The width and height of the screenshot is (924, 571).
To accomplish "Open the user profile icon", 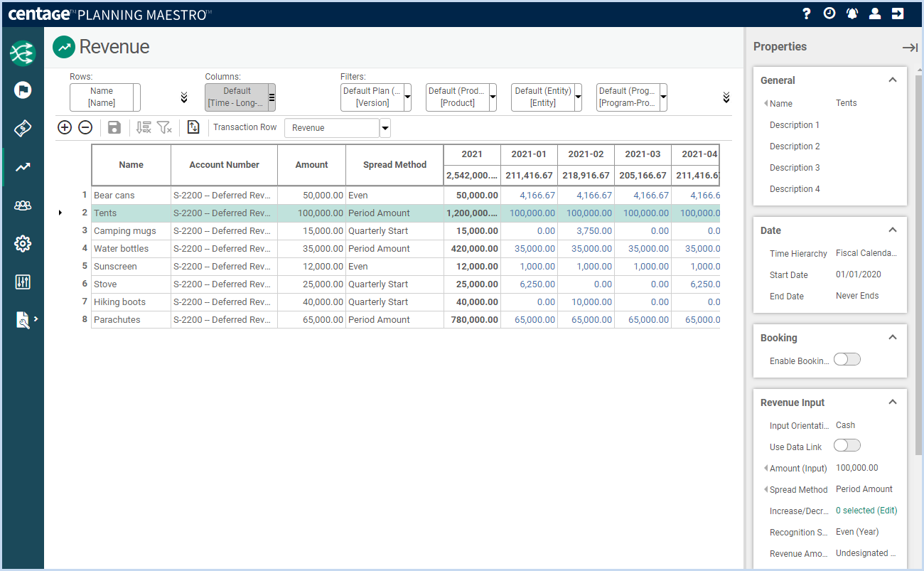I will [x=875, y=14].
